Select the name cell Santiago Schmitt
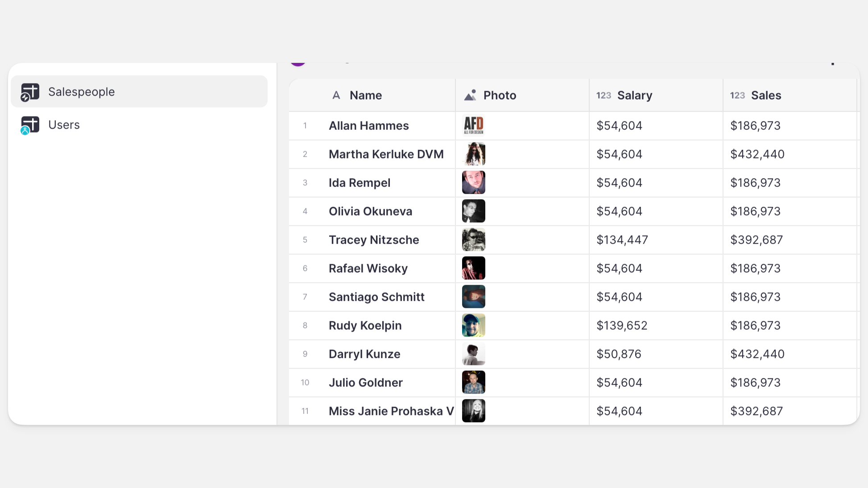868x488 pixels. coord(376,297)
